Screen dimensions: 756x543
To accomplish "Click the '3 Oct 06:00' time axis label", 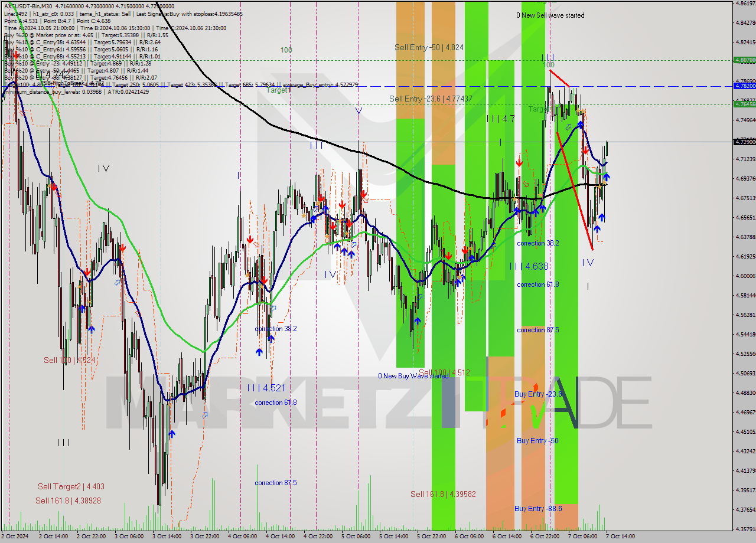I will click(x=129, y=537).
